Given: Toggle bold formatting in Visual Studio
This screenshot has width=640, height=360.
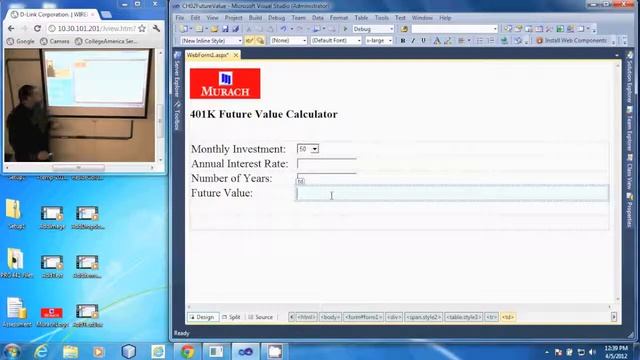Looking at the screenshot, I should click(x=403, y=40).
